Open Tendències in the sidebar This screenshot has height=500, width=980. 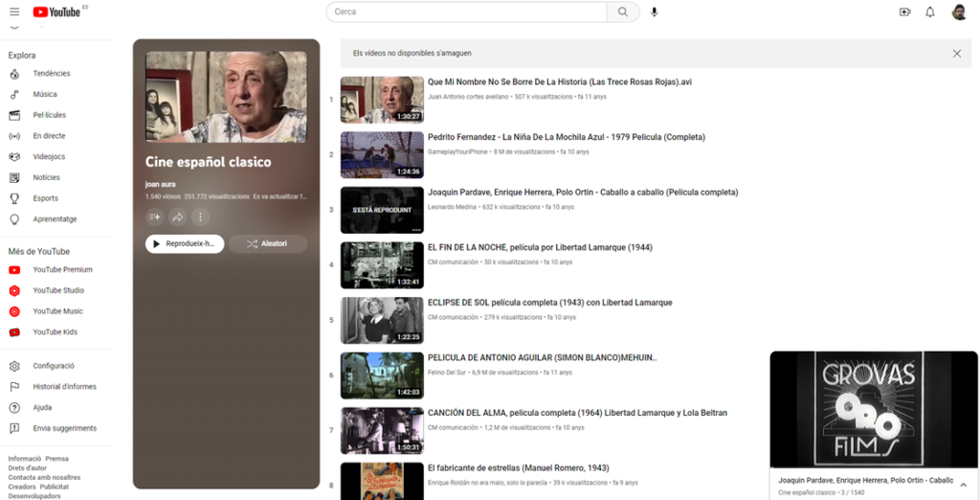point(51,74)
